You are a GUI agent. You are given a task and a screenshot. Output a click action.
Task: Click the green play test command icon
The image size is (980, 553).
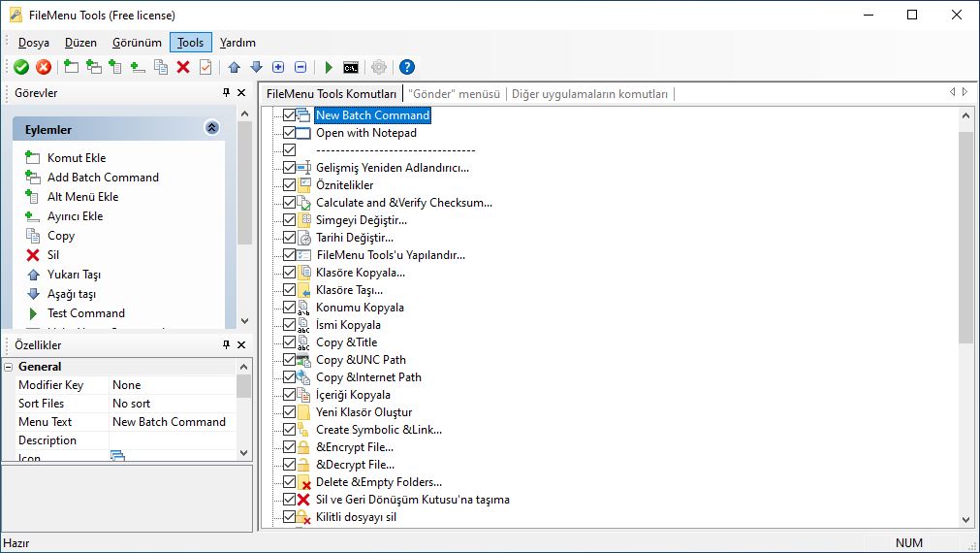tap(329, 67)
